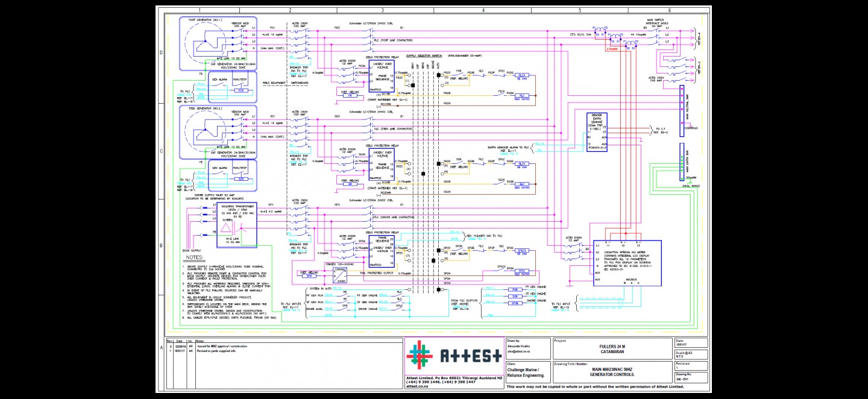Click column header '5' on drawing border
Image resolution: width=868 pixels, height=399 pixels.
(579, 10)
